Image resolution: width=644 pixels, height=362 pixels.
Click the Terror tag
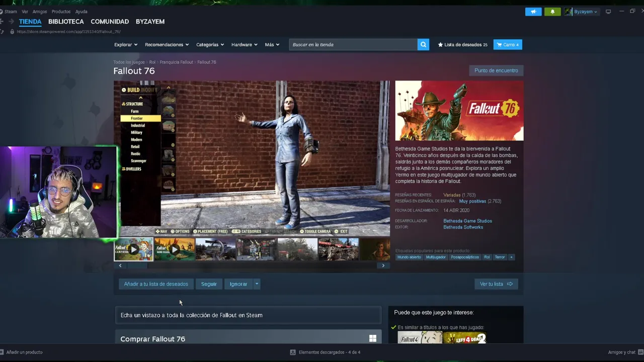[x=500, y=257]
